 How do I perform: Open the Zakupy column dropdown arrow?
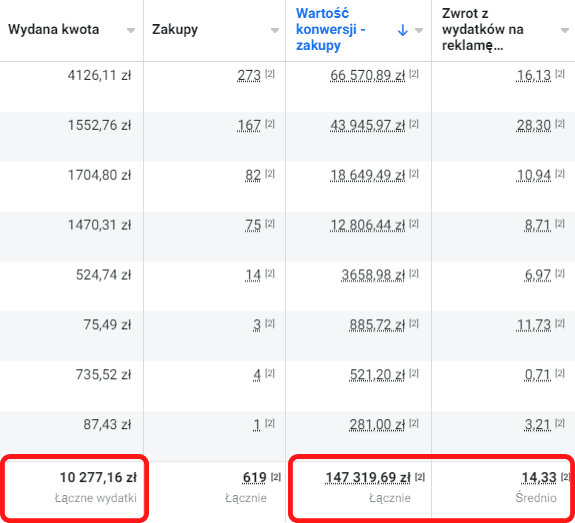[275, 30]
